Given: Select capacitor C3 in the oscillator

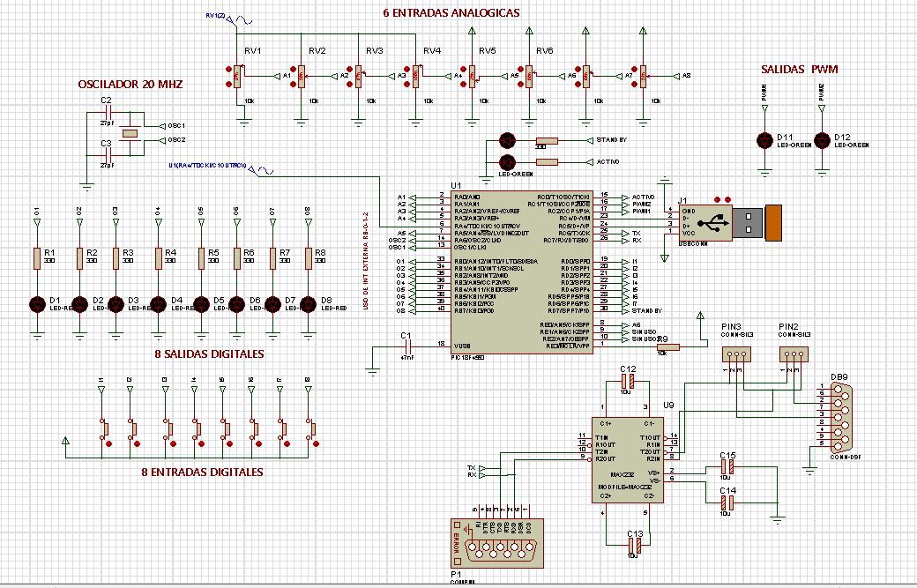Looking at the screenshot, I should pos(107,155).
